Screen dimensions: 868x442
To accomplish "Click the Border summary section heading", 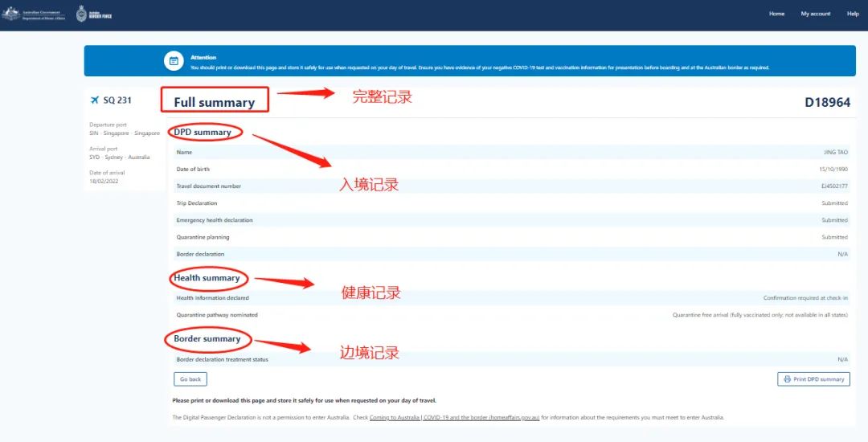I will click(207, 339).
